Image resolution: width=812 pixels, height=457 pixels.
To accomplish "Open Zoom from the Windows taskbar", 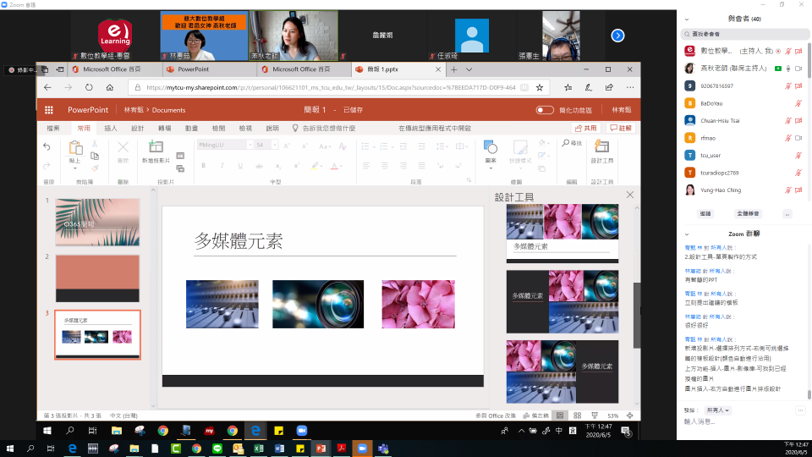I will pyautogui.click(x=362, y=449).
